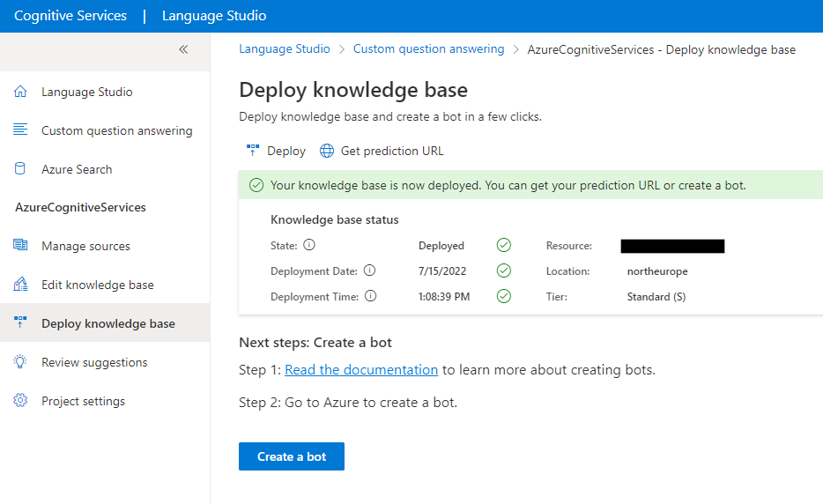Click the Edit knowledge base icon
Screen dimensions: 823x504
(x=20, y=284)
